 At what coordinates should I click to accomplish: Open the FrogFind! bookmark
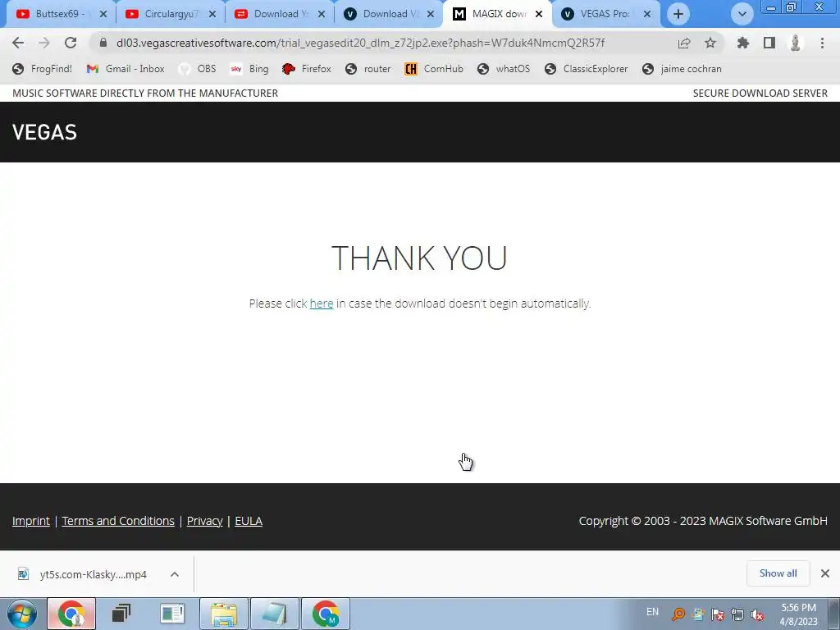click(x=43, y=69)
